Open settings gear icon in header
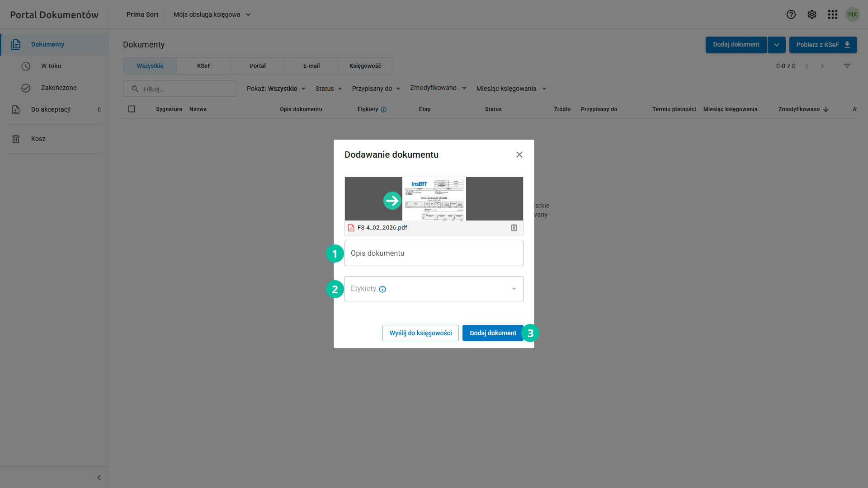This screenshot has width=868, height=488. pos(812,14)
